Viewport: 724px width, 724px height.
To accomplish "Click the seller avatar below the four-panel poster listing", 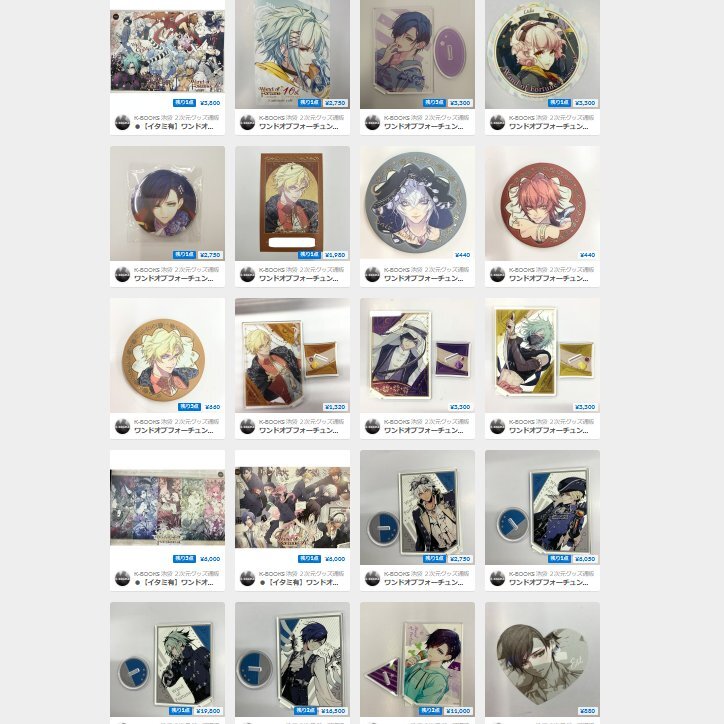I will (122, 578).
